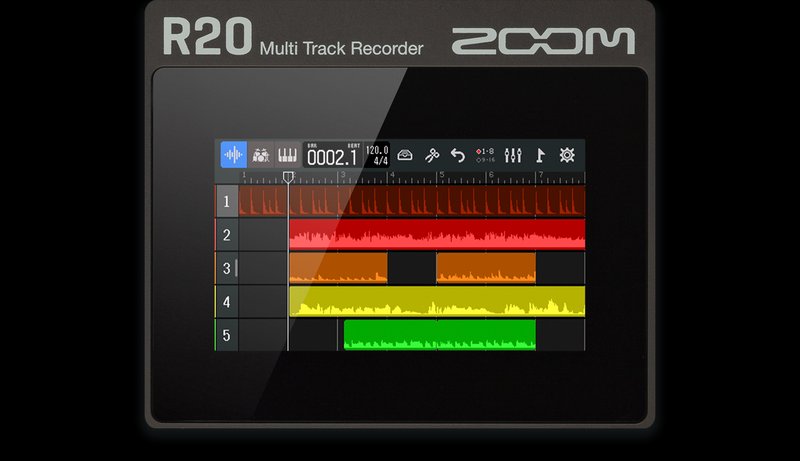The height and width of the screenshot is (461, 800).
Task: Add a marker with flag icon
Action: tap(540, 155)
